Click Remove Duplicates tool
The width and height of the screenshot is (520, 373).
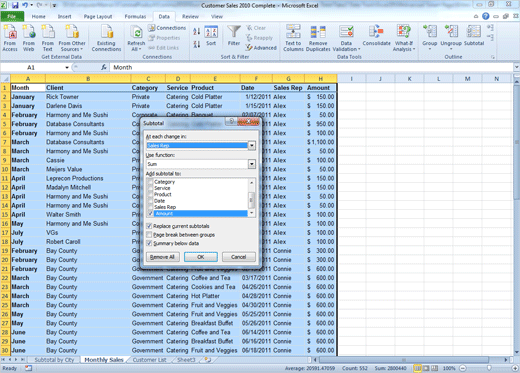click(318, 38)
